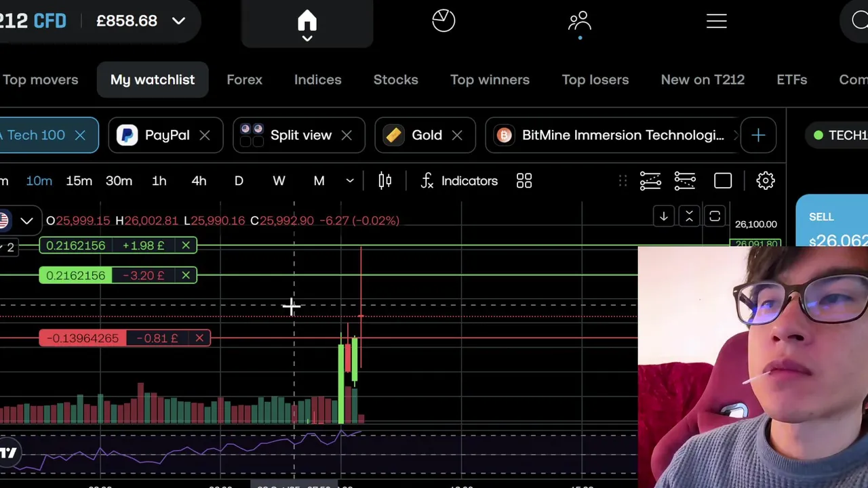Screen dimensions: 868x488
Task: Open the Indicators menu
Action: [x=459, y=181]
